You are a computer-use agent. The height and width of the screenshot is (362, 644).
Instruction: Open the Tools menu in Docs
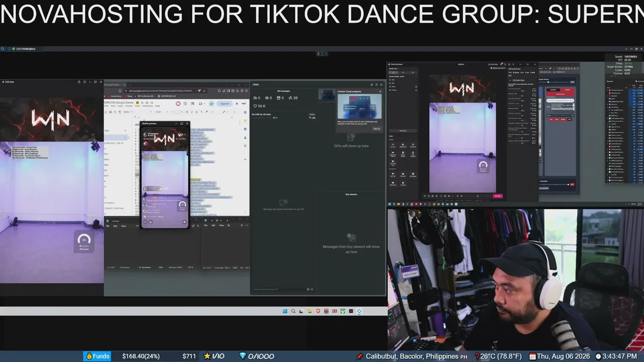[x=137, y=106]
